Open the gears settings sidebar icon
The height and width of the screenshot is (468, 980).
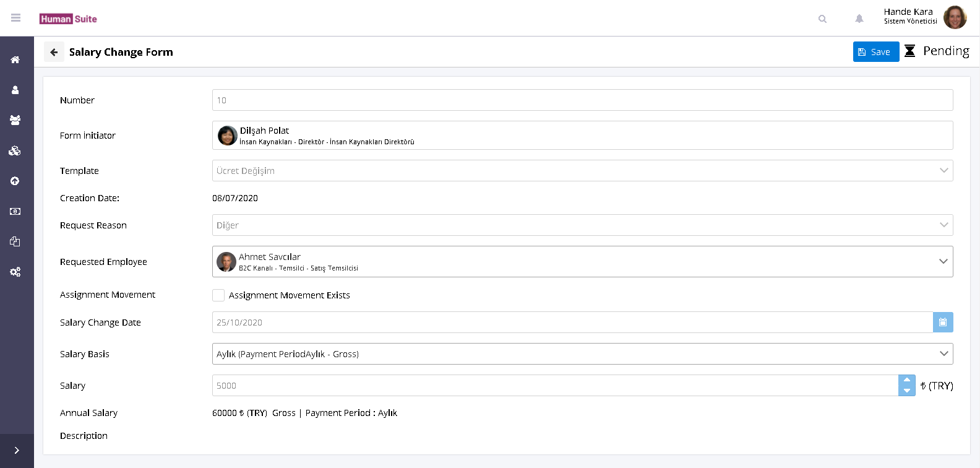(15, 272)
